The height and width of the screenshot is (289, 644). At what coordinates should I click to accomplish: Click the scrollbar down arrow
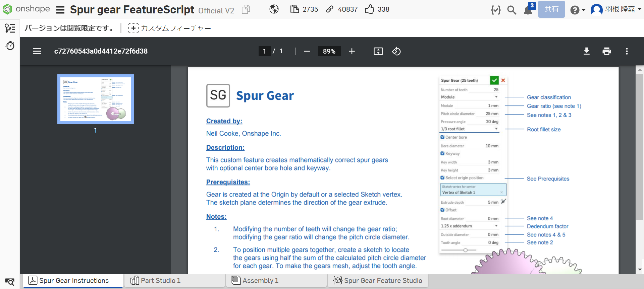pos(640,270)
